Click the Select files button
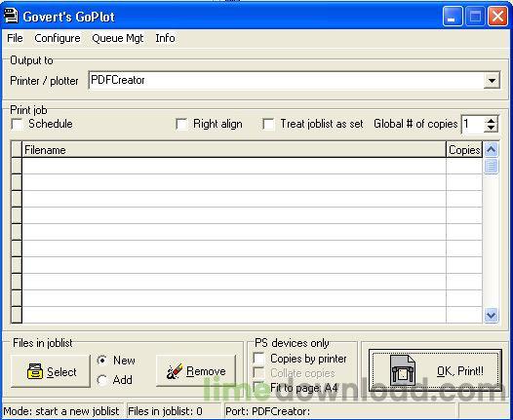 tap(51, 371)
